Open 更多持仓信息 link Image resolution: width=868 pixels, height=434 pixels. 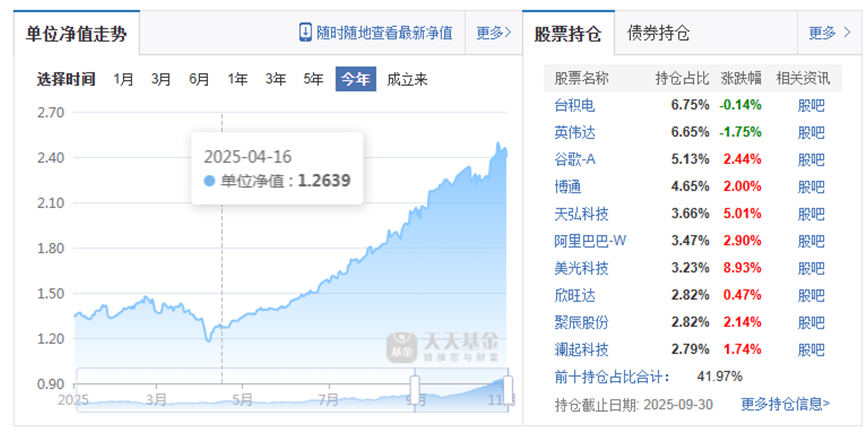[786, 404]
